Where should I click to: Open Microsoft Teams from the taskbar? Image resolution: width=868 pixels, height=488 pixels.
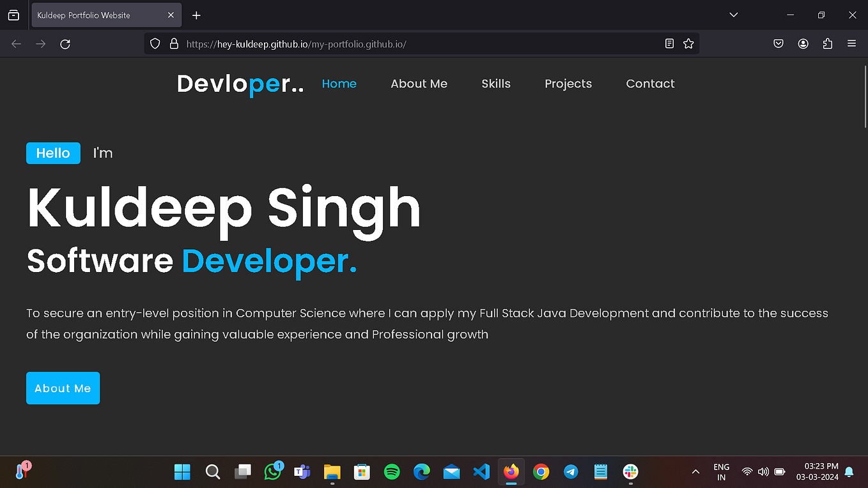[x=302, y=471]
